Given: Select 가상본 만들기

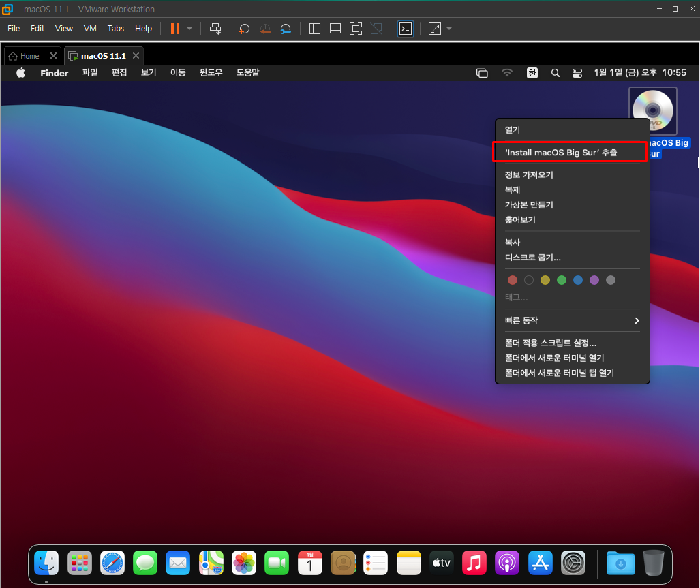Looking at the screenshot, I should pyautogui.click(x=573, y=205).
